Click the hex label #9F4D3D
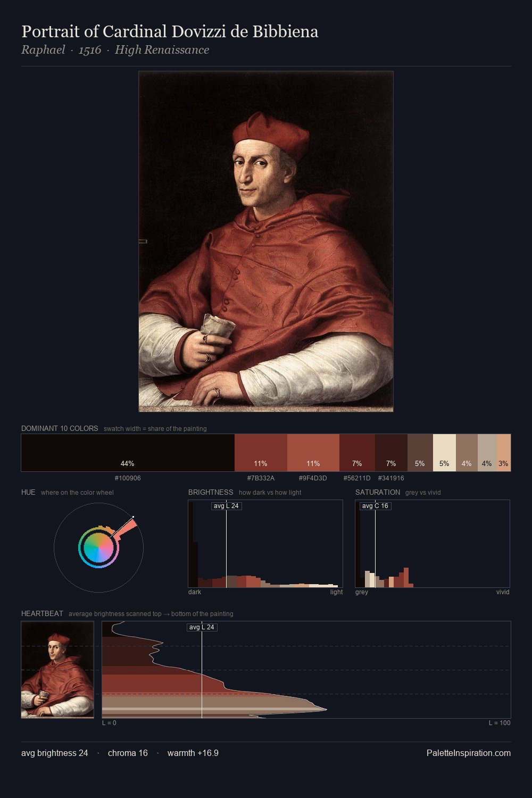The image size is (532, 798). point(313,478)
